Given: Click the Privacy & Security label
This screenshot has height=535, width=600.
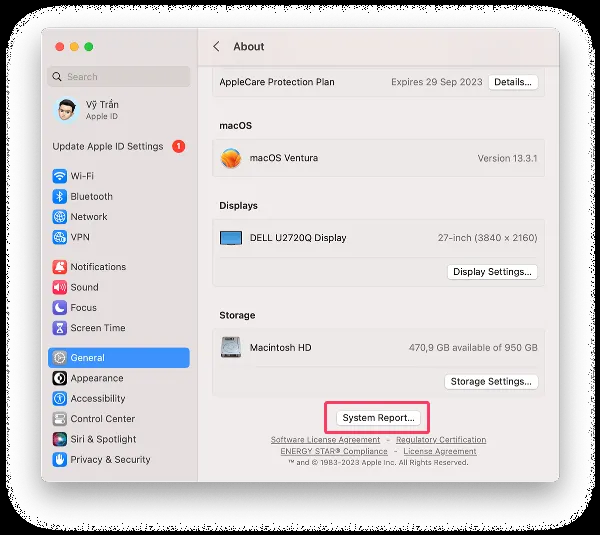Looking at the screenshot, I should pos(110,460).
